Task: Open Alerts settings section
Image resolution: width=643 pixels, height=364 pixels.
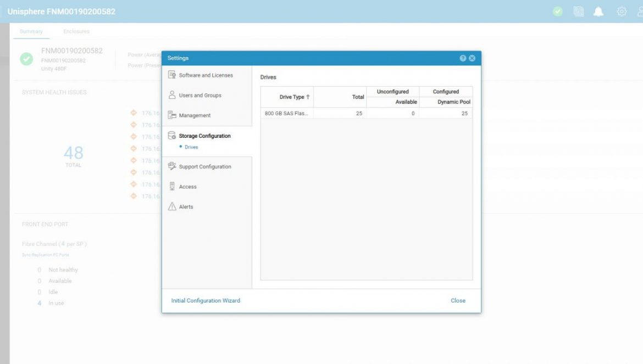Action: tap(186, 207)
